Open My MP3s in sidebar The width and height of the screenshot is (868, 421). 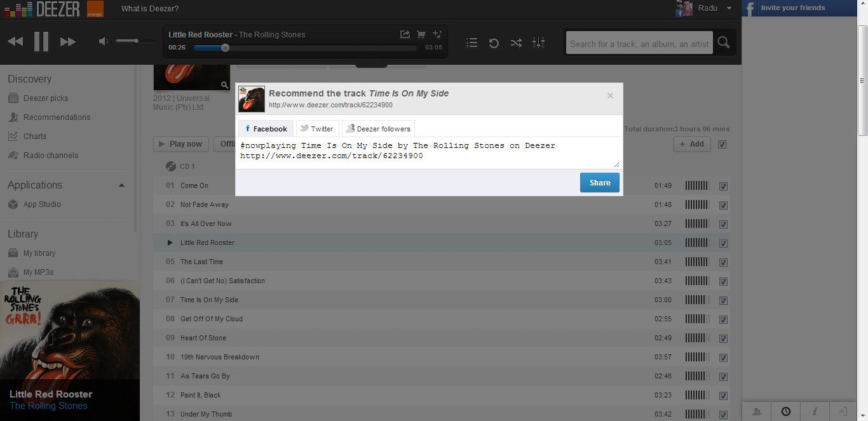[38, 272]
